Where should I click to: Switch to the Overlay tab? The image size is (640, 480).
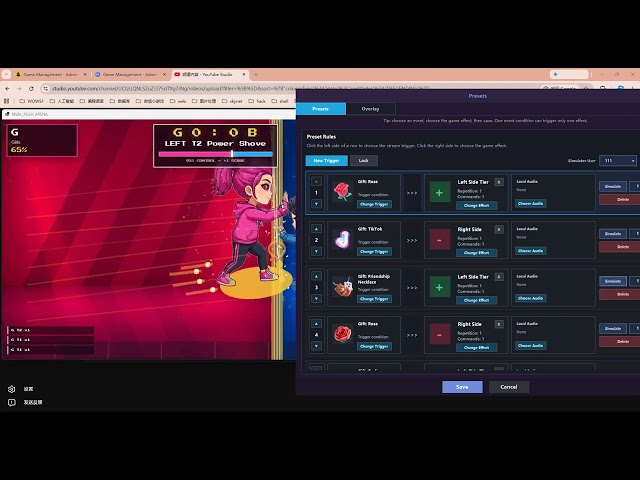370,109
